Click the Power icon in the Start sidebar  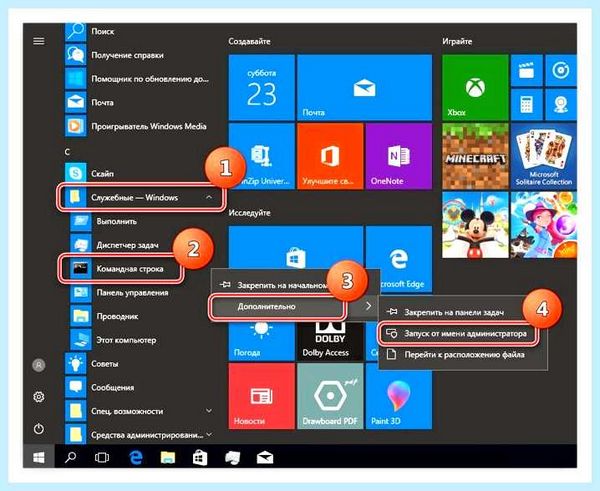(x=39, y=429)
